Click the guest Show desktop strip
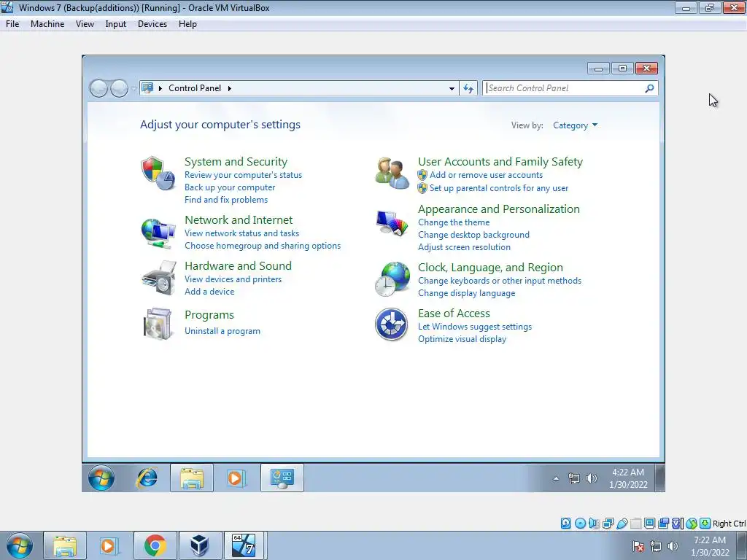 pos(659,478)
